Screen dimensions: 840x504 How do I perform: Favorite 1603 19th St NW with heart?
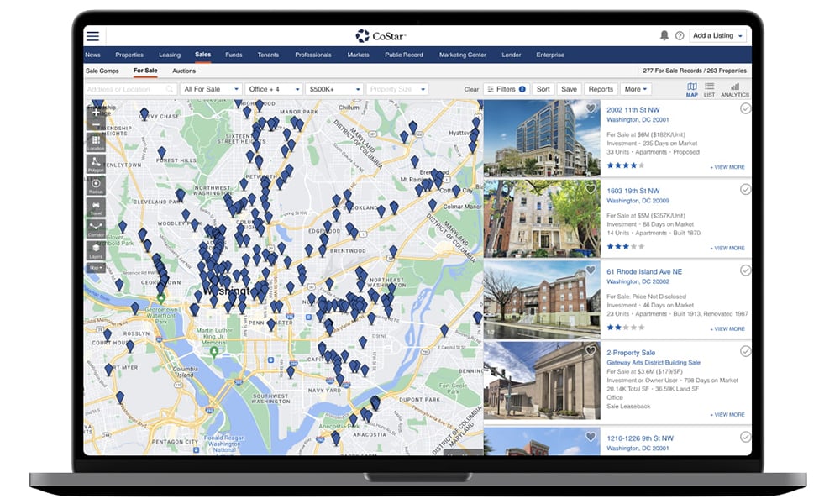point(591,190)
